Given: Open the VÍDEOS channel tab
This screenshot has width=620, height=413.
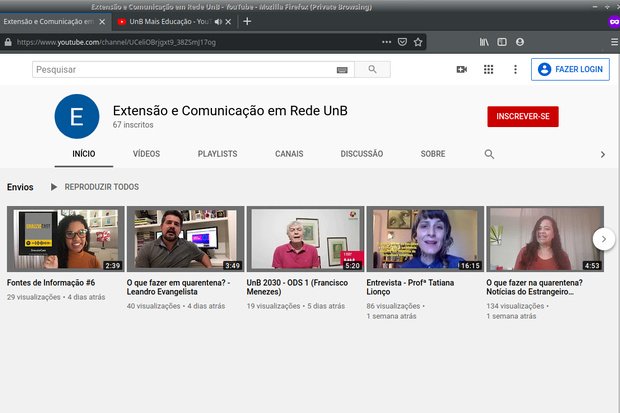Looking at the screenshot, I should pos(146,154).
